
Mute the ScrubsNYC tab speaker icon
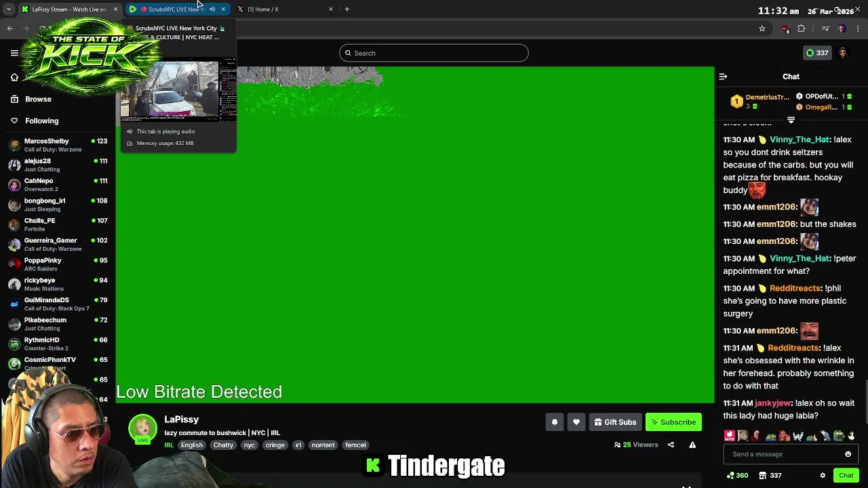click(x=212, y=9)
